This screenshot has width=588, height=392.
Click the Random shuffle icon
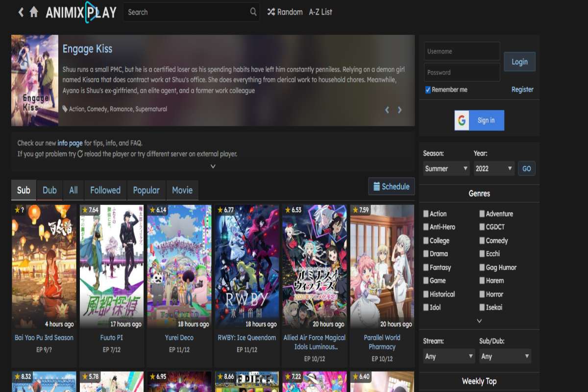[x=271, y=12]
